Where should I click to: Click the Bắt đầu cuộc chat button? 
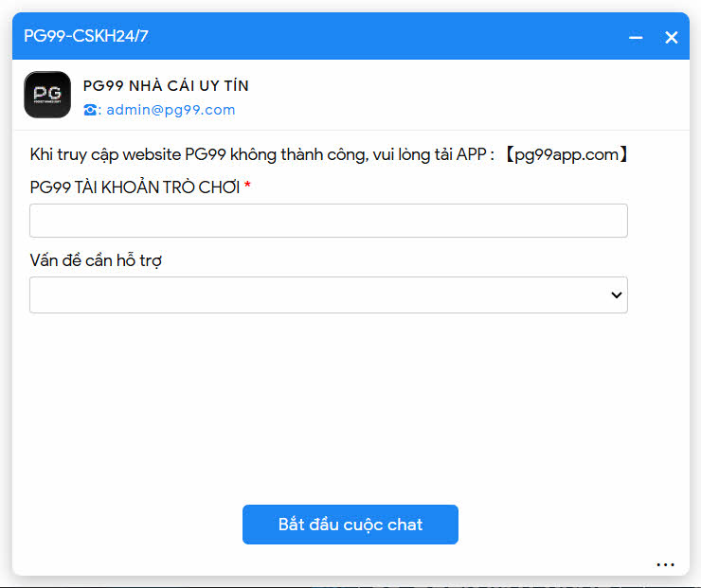pyautogui.click(x=350, y=525)
